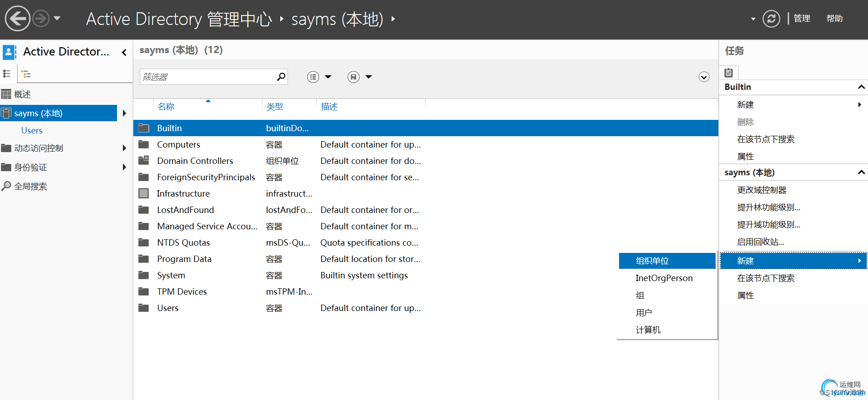Collapse the Builtin tasks section
The width and height of the screenshot is (868, 400).
[x=861, y=87]
